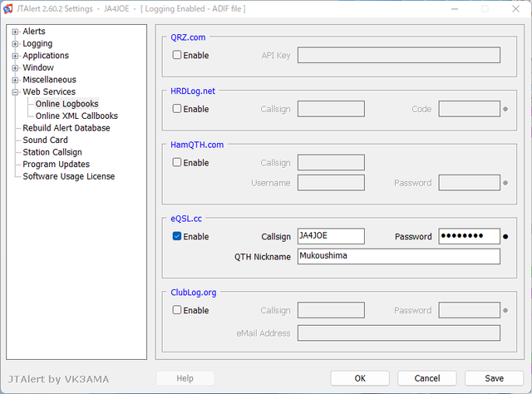This screenshot has height=394, width=532.
Task: Enable the ClubLog.org logbook checkbox
Action: pyautogui.click(x=177, y=310)
